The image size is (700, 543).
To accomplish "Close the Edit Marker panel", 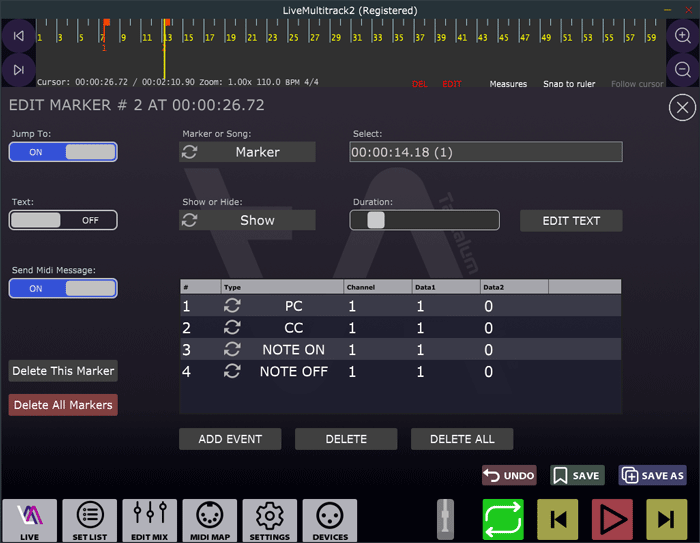I will click(x=682, y=108).
